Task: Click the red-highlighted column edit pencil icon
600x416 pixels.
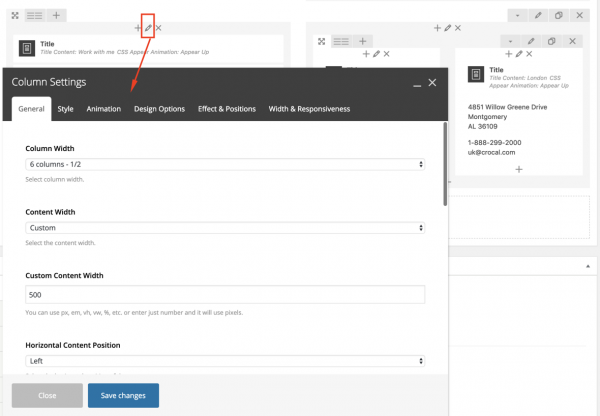Action: click(147, 28)
